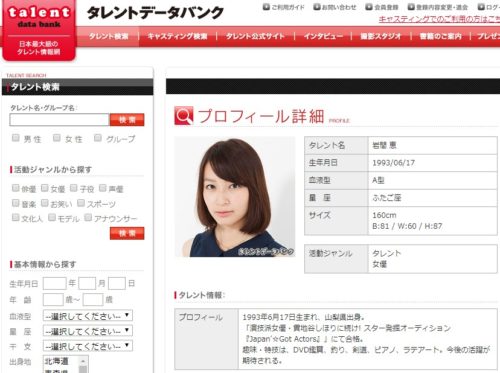Open 登録内容変更・退会 link text
Viewport: 500px width, 373px height.
click(442, 7)
